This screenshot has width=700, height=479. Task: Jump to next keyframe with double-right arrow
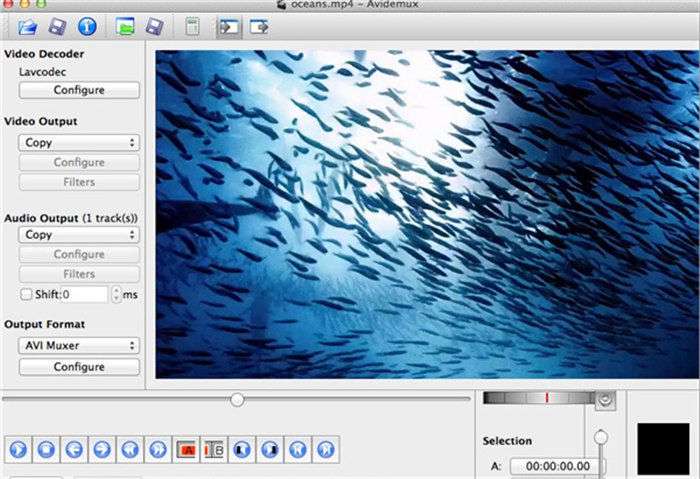click(x=158, y=449)
